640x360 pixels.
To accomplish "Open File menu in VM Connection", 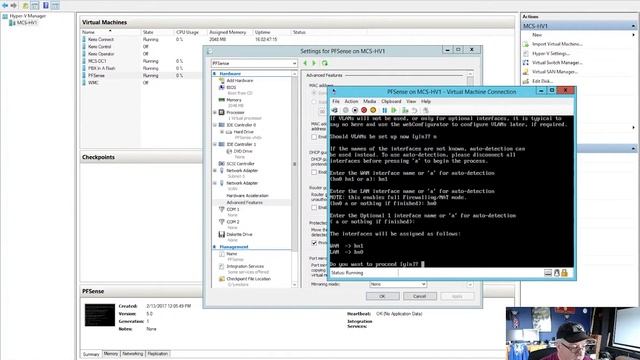I will 336,101.
